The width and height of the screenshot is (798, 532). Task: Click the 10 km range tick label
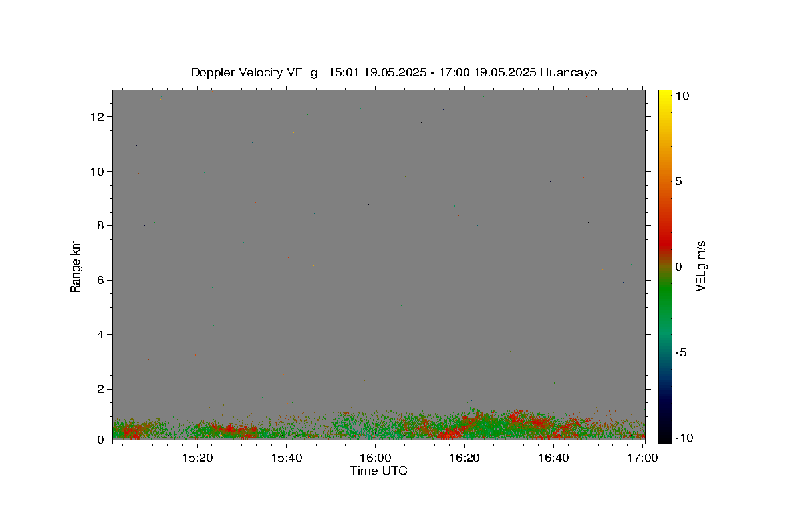pyautogui.click(x=98, y=172)
